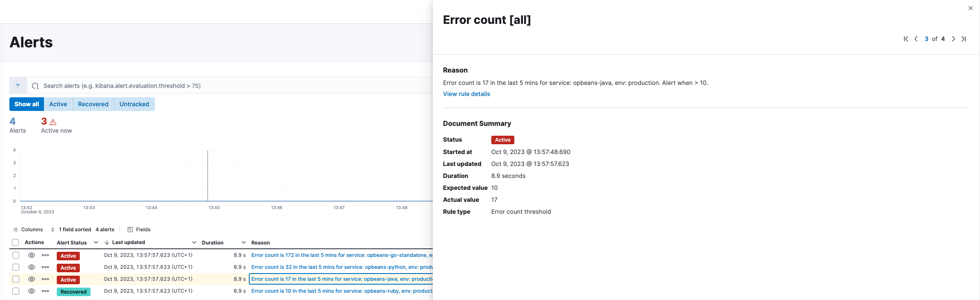Viewport: 980px width, 300px height.
Task: Close the Error count flyout
Action: click(x=970, y=8)
